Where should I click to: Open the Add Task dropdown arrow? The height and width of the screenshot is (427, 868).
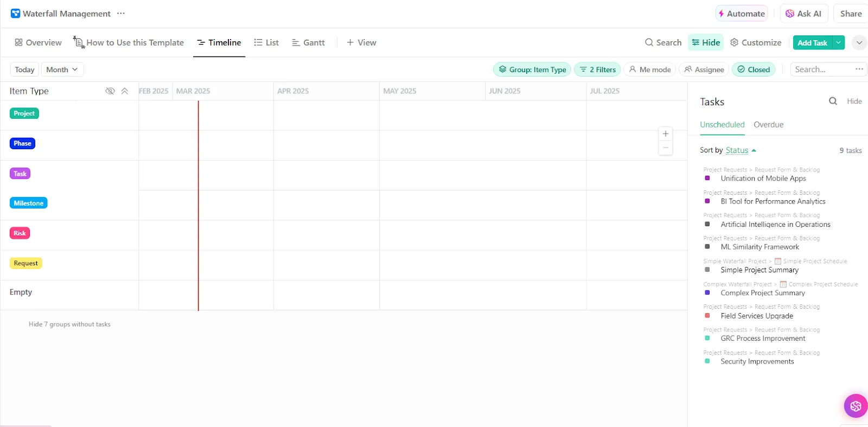839,42
